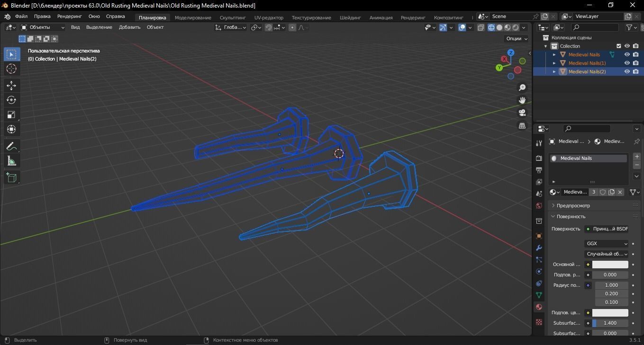Toggle proportional editing in the header
The image size is (644, 345).
[x=292, y=27]
